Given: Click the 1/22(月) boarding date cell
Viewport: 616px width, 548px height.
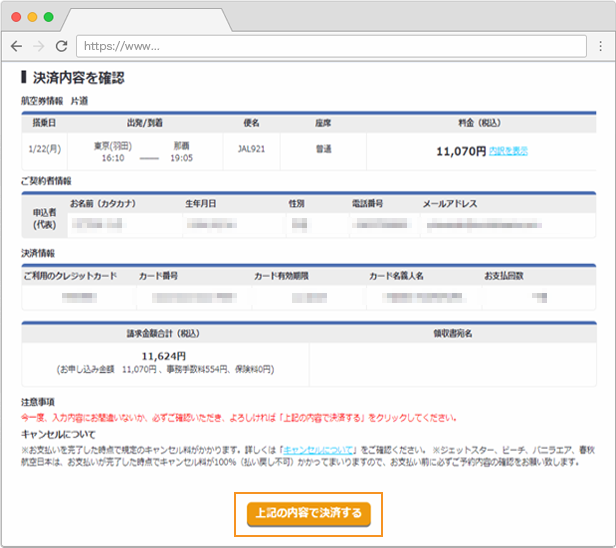Looking at the screenshot, I should coord(45,150).
